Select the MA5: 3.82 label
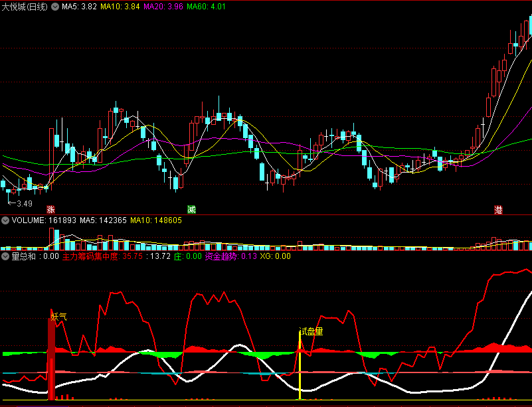Screen dimensions: 532x407 79,7
